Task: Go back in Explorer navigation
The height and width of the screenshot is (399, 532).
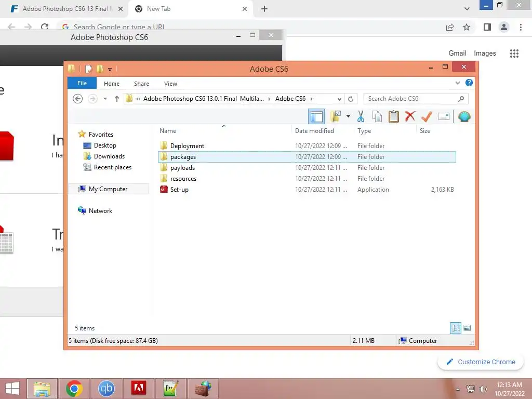Action: click(x=78, y=99)
